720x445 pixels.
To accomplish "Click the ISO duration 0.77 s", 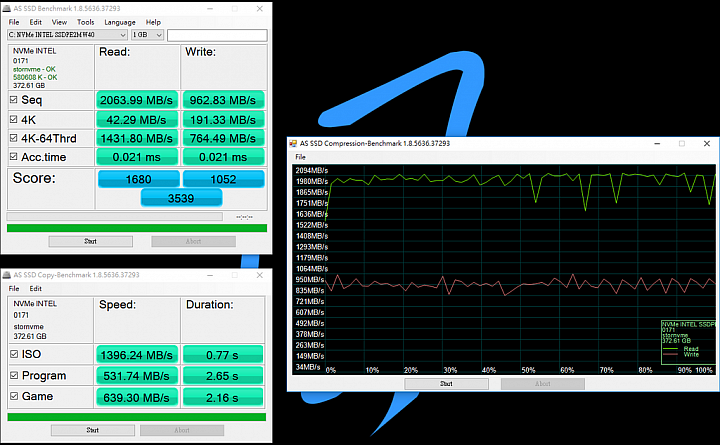I will click(x=223, y=355).
